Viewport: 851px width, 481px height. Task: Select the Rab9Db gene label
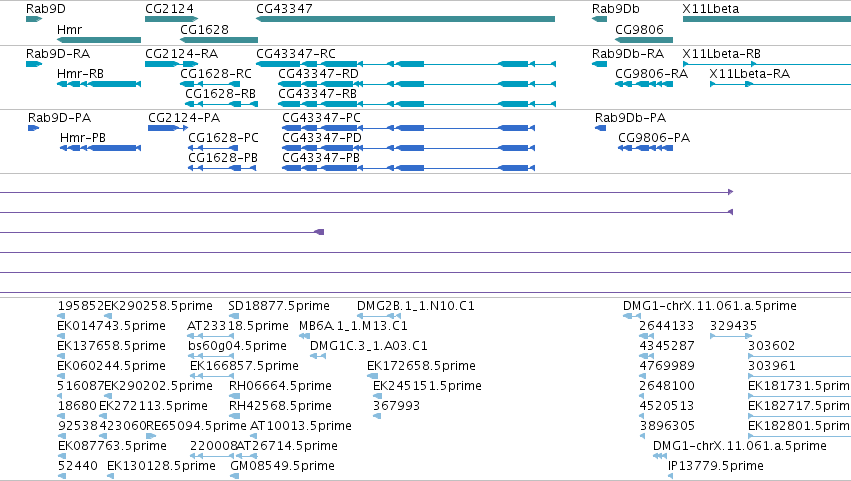pos(615,9)
